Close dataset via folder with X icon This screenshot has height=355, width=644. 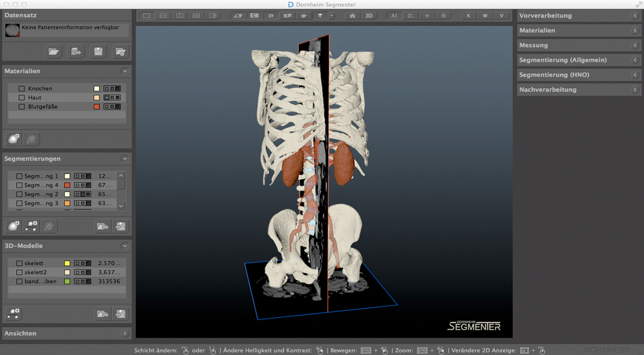120,51
